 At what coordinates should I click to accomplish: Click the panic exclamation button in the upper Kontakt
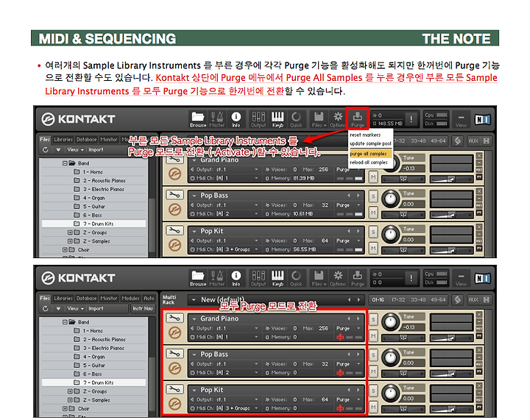point(411,119)
